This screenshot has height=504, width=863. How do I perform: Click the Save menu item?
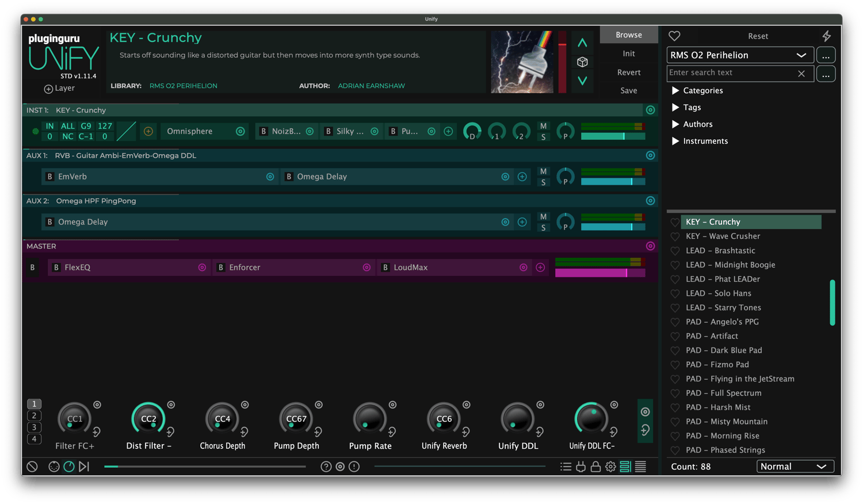(x=628, y=90)
